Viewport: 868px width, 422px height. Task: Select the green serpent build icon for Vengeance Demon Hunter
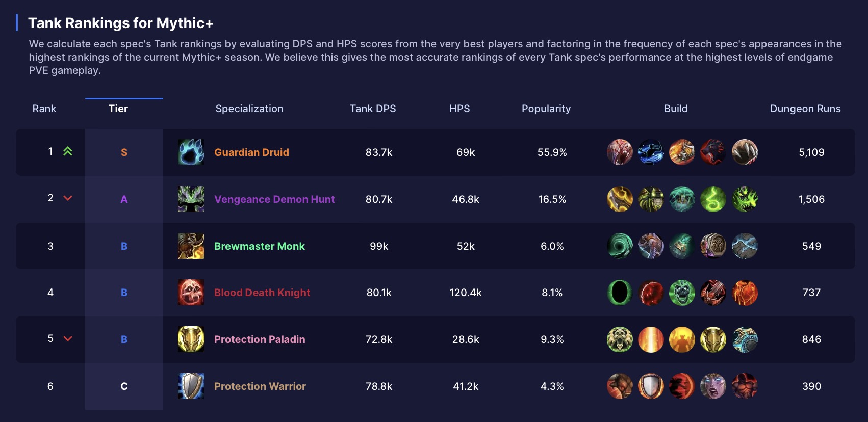(x=713, y=199)
